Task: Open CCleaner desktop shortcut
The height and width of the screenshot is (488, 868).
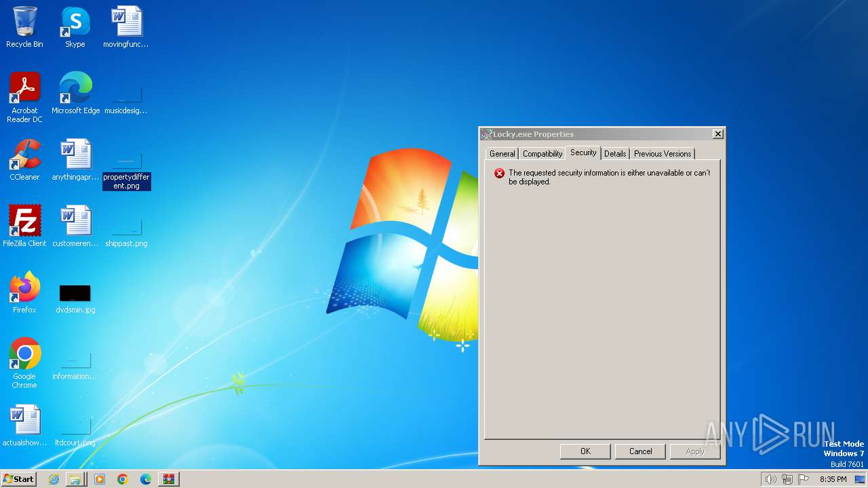Action: pos(24,160)
